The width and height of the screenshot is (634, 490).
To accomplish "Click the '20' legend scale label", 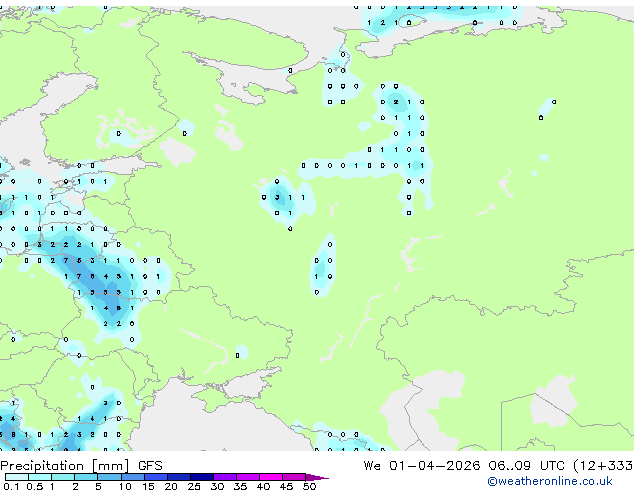I will 171,486.
